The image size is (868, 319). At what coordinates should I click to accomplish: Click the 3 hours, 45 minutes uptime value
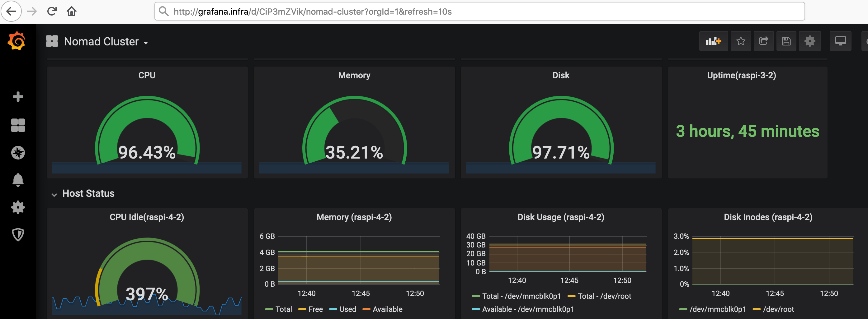pyautogui.click(x=748, y=131)
